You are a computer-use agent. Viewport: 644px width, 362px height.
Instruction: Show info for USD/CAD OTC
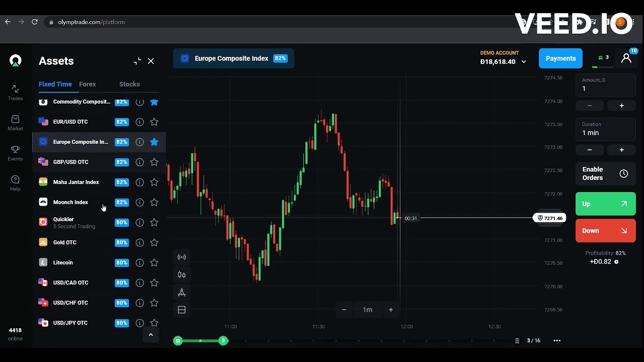coord(140,283)
